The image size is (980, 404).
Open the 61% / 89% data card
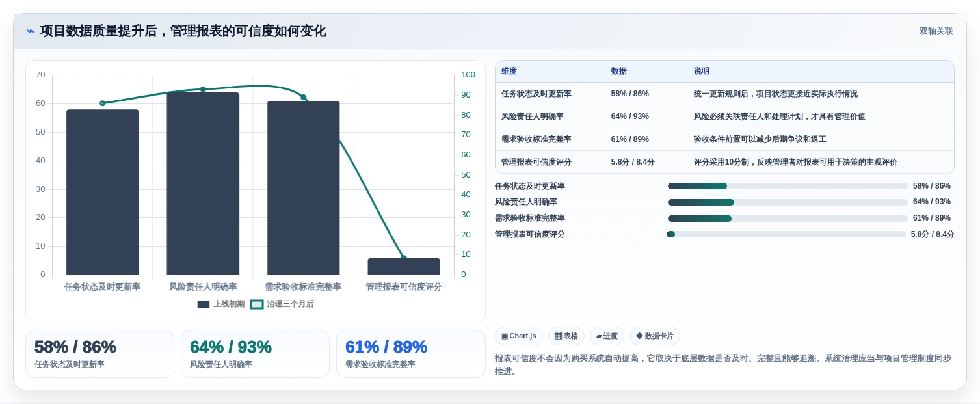[410, 354]
